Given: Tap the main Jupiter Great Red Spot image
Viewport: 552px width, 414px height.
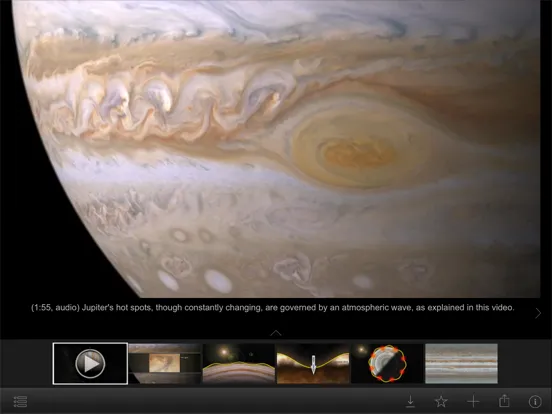Looking at the screenshot, I should 276,149.
